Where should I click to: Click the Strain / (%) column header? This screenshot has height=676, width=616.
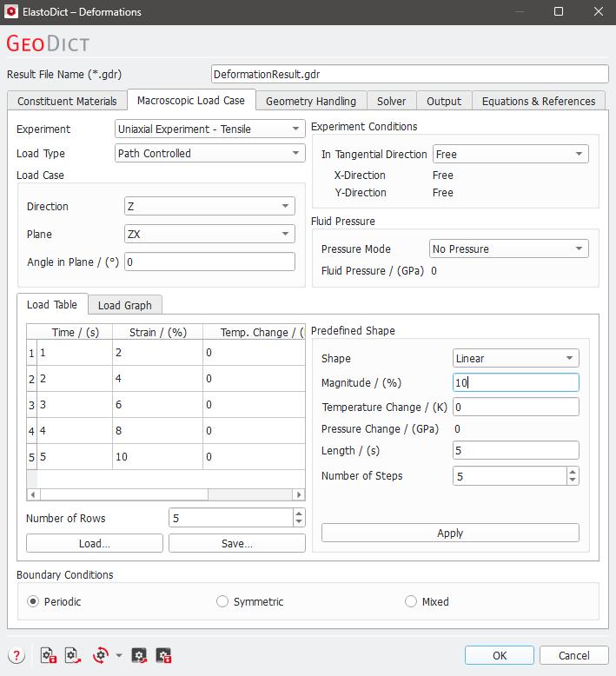158,332
